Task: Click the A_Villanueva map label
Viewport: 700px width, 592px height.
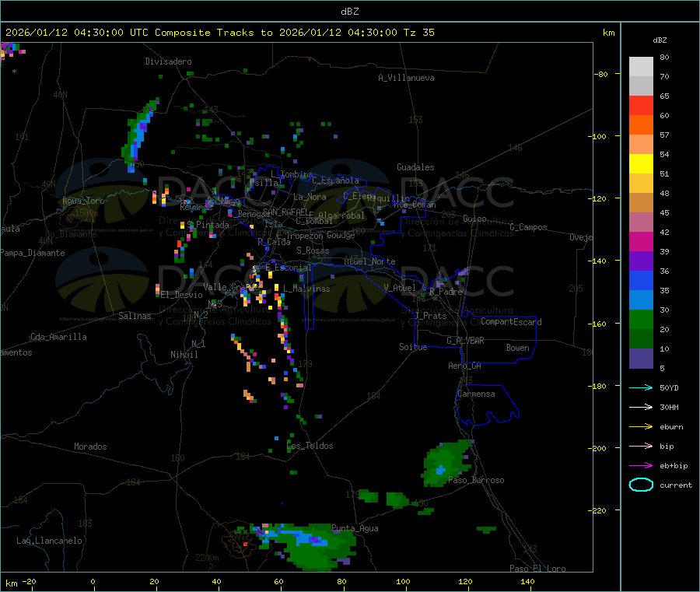Action: coord(406,78)
